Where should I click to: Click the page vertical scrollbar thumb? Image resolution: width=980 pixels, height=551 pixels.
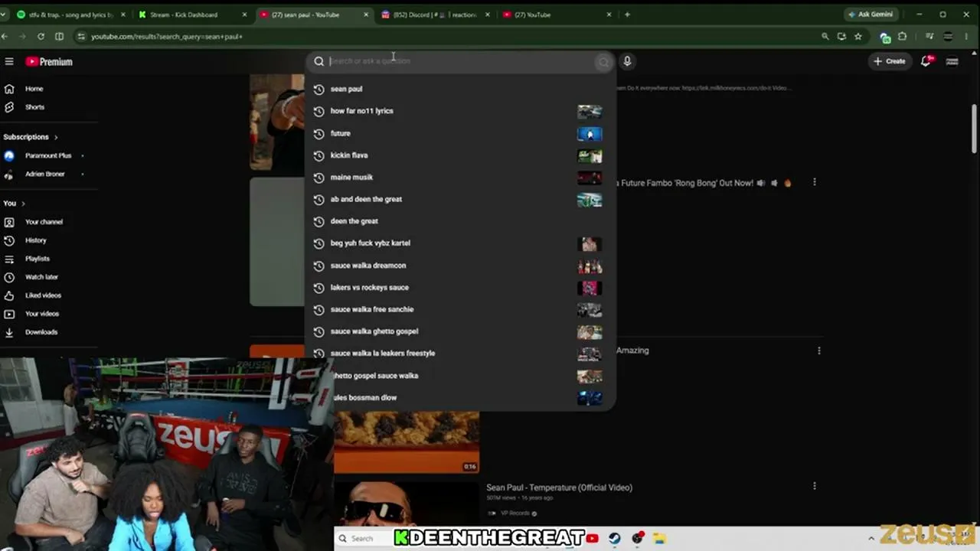(975, 128)
